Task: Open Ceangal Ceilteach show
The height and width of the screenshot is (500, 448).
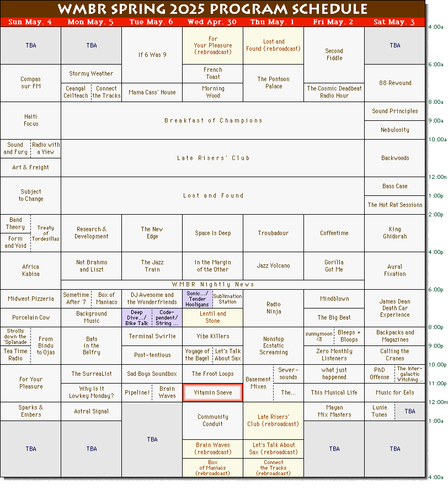Action: (x=76, y=93)
